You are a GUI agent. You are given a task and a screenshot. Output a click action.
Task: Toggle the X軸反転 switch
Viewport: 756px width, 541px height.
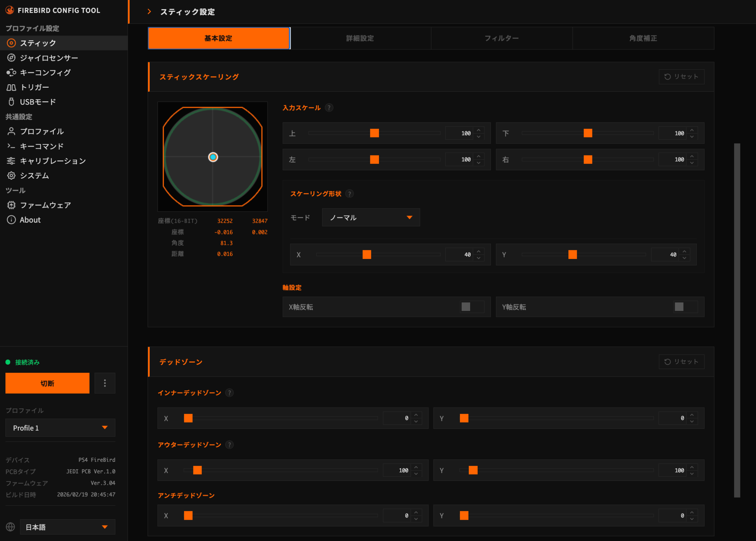point(472,307)
